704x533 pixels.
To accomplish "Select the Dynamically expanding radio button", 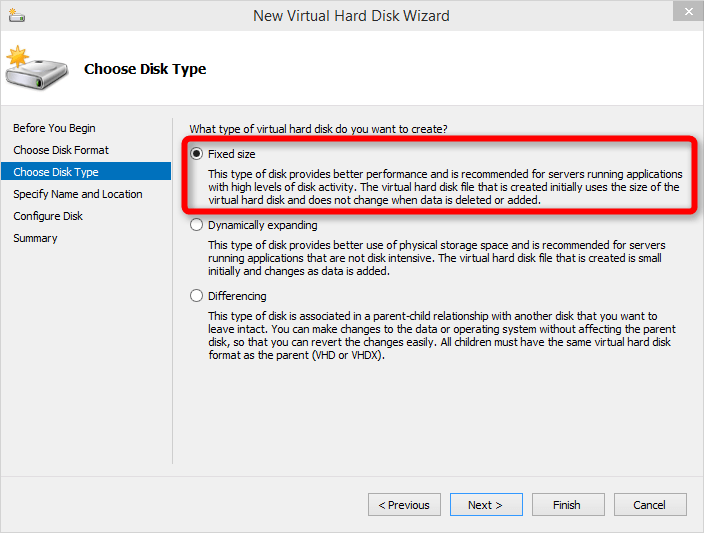I will click(x=196, y=225).
